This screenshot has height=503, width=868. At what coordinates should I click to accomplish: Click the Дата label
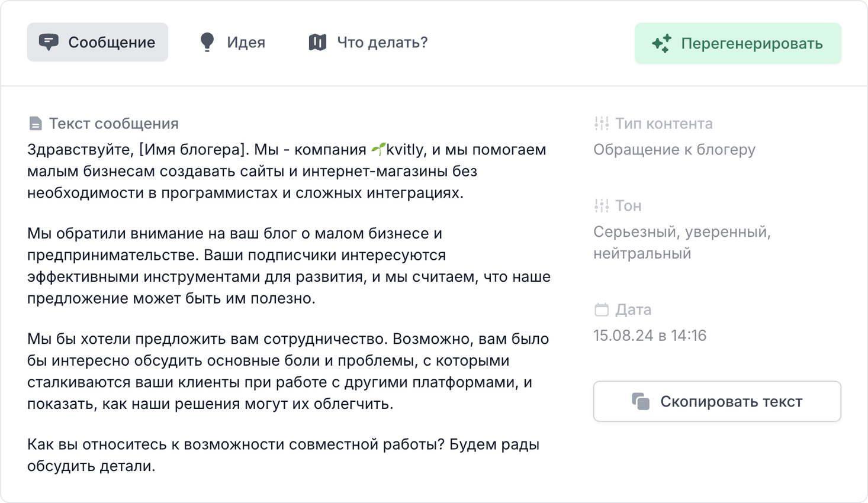click(634, 309)
